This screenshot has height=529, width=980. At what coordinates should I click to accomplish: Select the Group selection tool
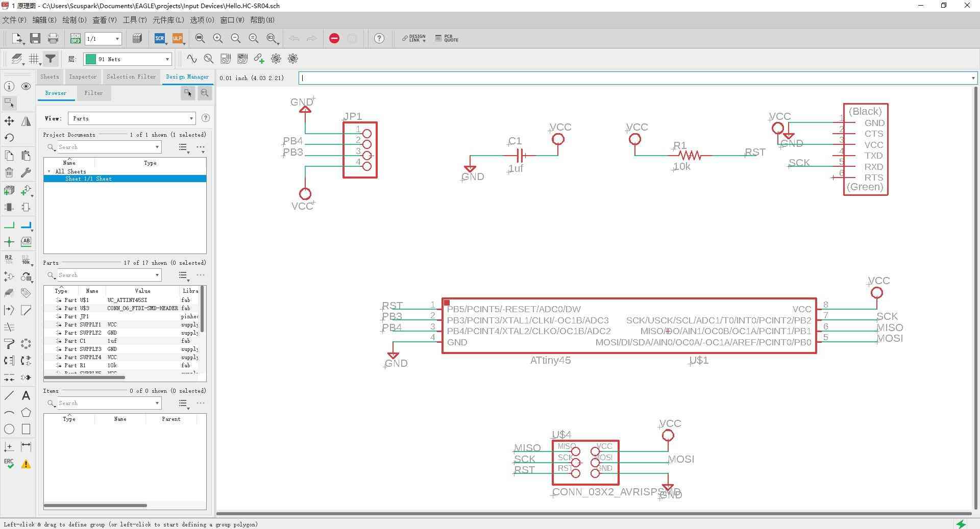point(9,103)
